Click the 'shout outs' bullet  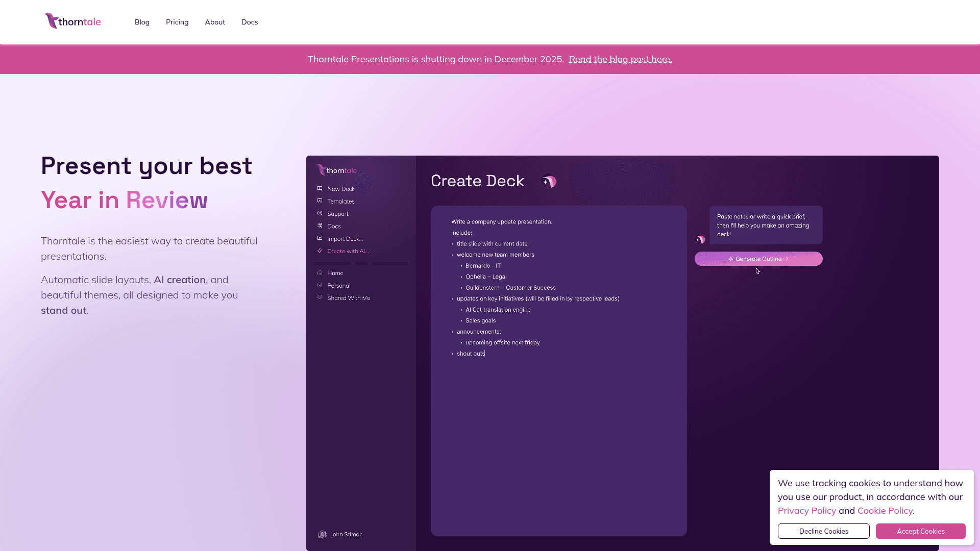point(471,354)
